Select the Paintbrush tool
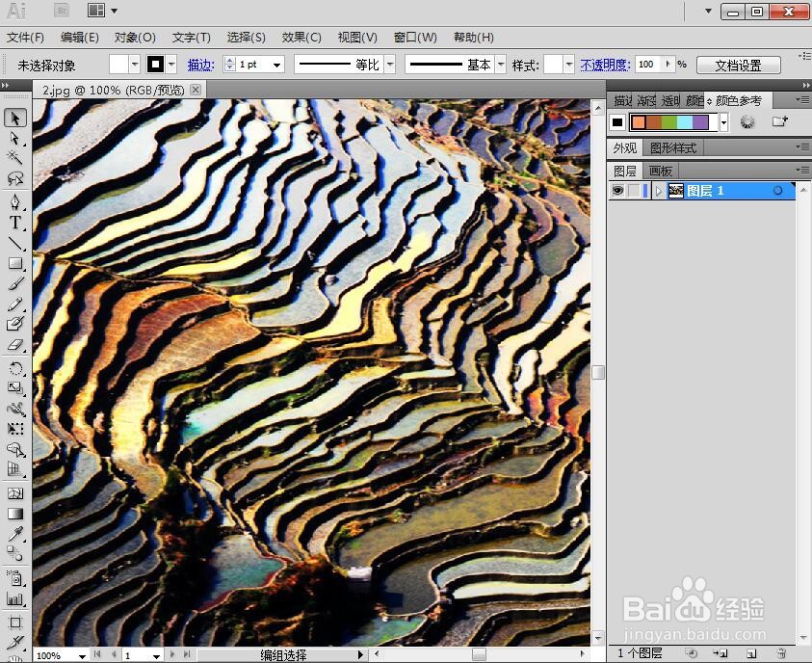This screenshot has height=663, width=812. coord(15,284)
